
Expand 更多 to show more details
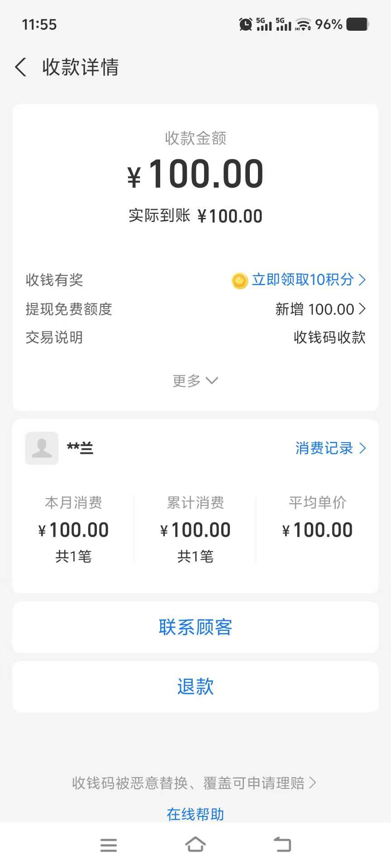point(195,381)
